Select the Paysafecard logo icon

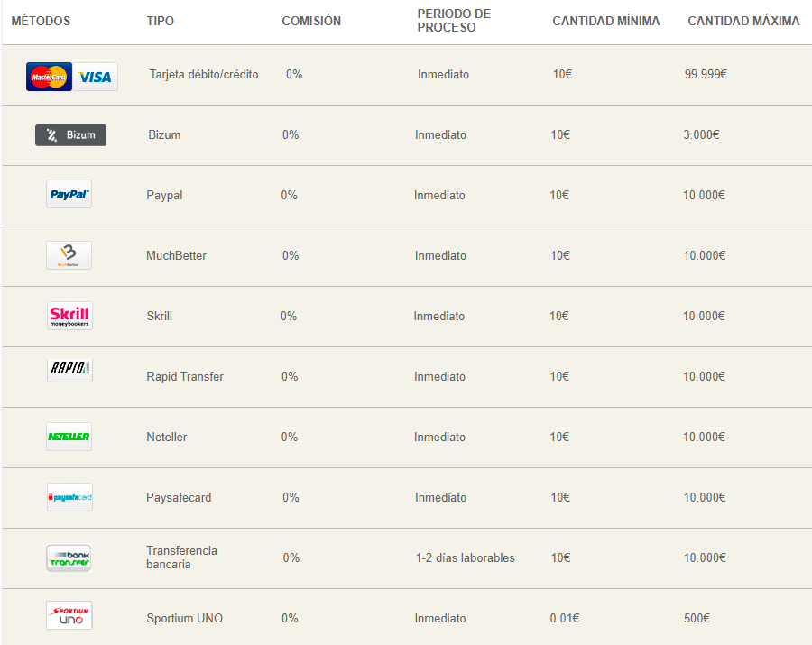tap(69, 497)
